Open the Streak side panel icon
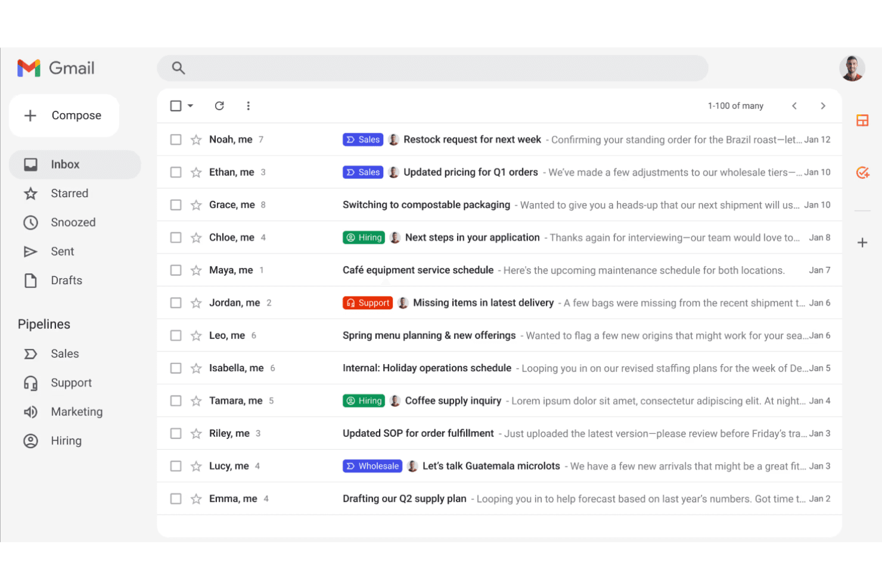 pos(862,120)
